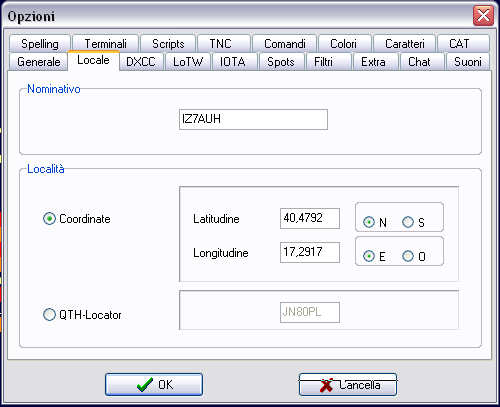Click the Latitudine value field
Viewport: 500px width, 407px height.
[x=310, y=218]
